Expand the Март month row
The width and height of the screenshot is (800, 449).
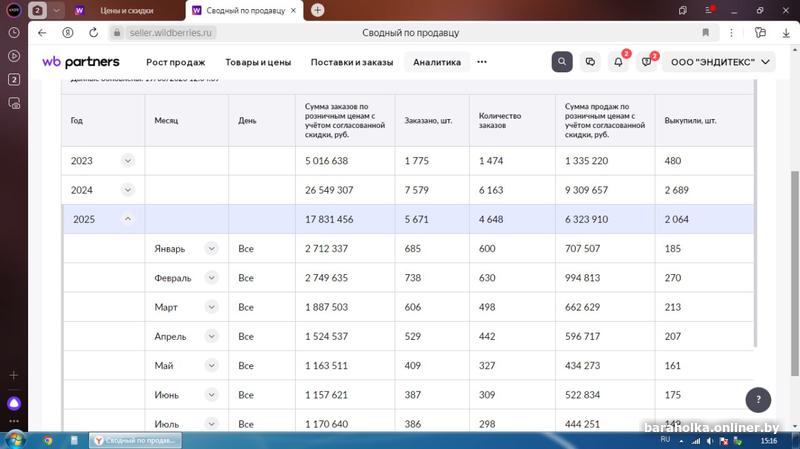pyautogui.click(x=211, y=307)
